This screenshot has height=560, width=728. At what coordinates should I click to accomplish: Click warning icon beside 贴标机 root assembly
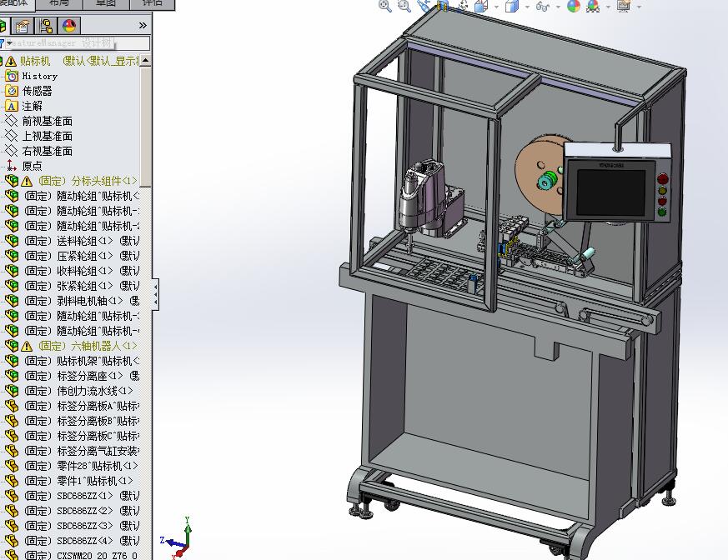(x=11, y=61)
